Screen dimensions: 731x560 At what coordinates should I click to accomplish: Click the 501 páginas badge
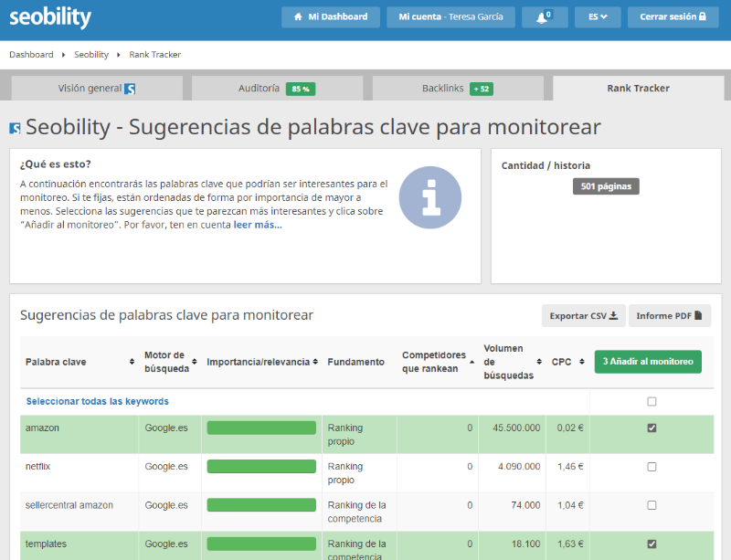pos(606,186)
